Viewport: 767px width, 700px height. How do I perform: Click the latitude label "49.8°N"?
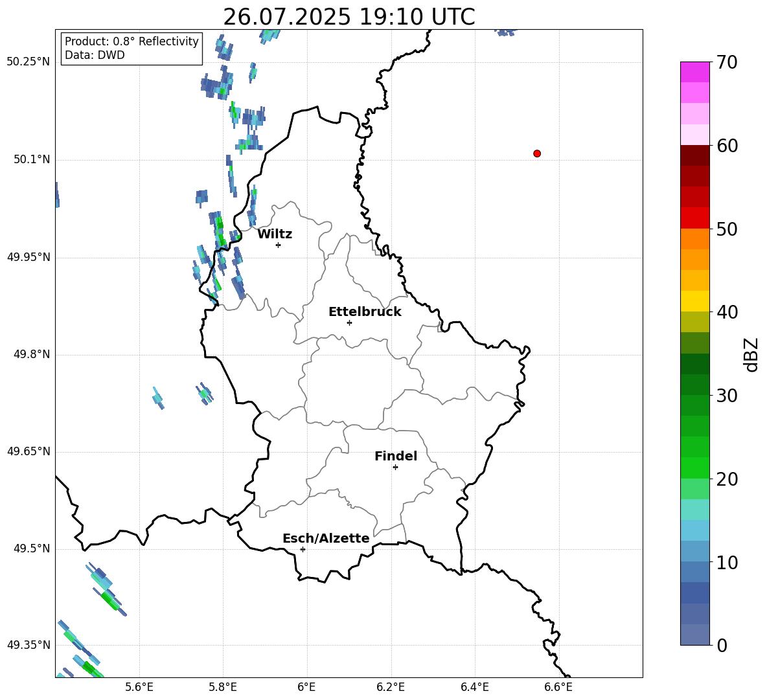click(x=31, y=354)
